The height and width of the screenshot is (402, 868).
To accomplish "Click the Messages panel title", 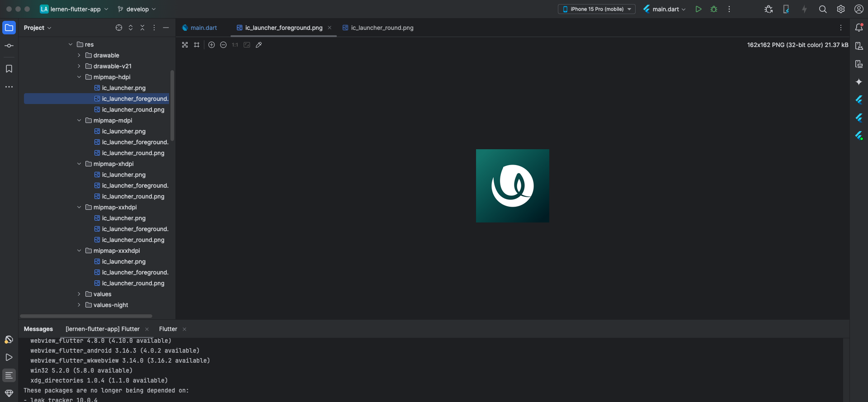I will pyautogui.click(x=38, y=329).
